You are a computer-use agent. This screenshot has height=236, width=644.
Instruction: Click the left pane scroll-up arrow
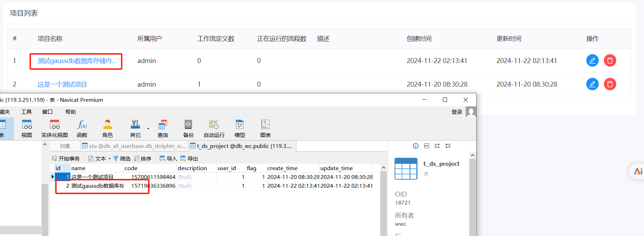click(45, 144)
